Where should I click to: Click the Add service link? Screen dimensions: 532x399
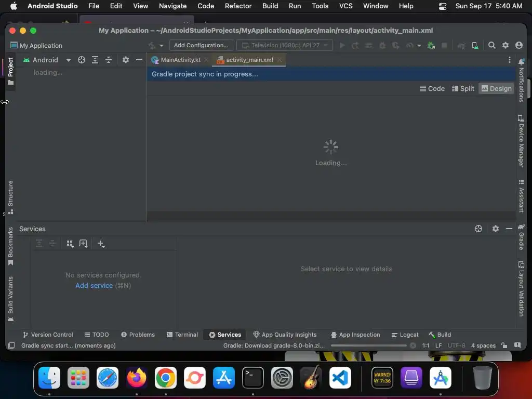[x=94, y=286]
